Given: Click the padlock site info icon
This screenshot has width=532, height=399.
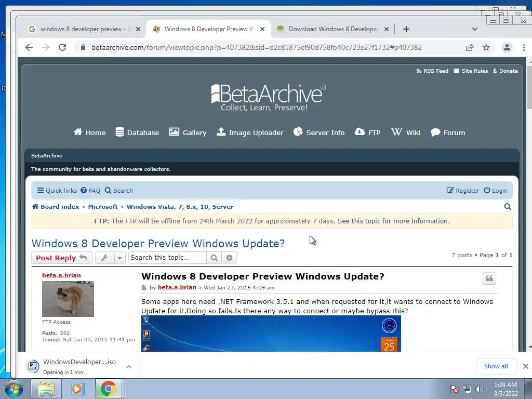Looking at the screenshot, I should pyautogui.click(x=83, y=47).
